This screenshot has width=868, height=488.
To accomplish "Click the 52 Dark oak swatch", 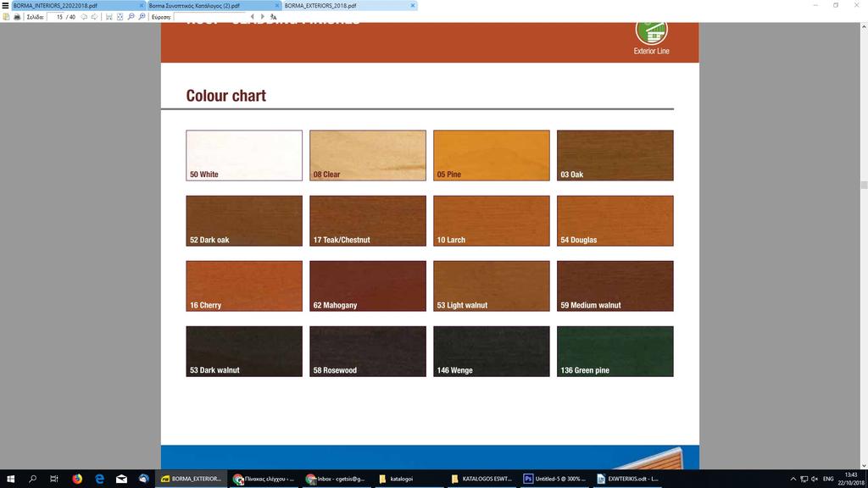I will coord(244,221).
